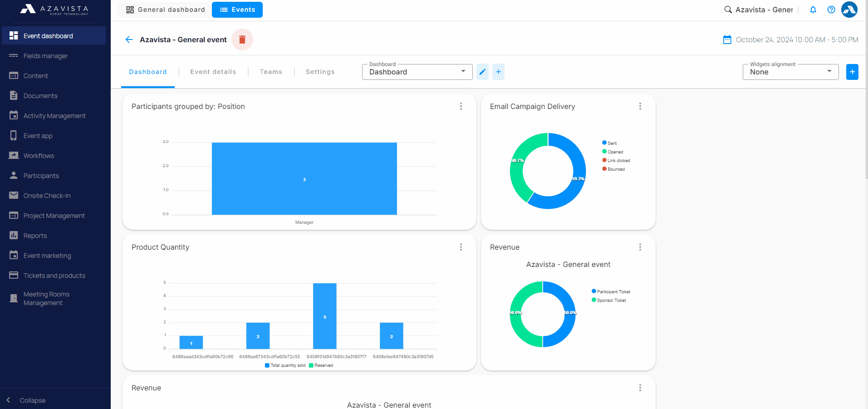The image size is (868, 409).
Task: Open the Teams tab
Action: 271,72
